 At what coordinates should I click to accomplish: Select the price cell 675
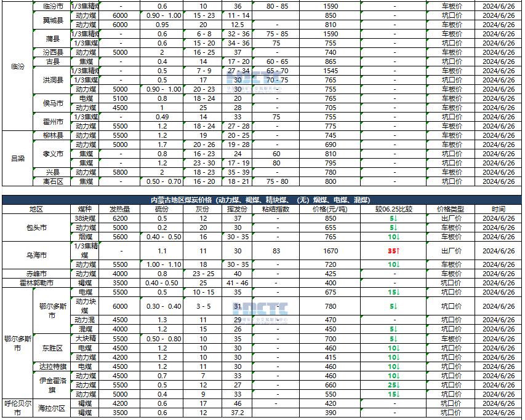tap(330, 292)
